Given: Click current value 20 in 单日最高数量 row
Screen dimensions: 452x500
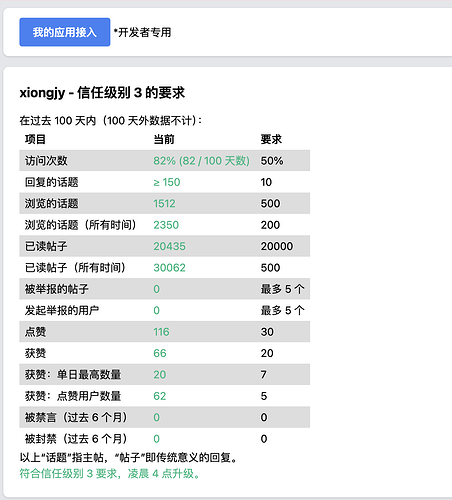Looking at the screenshot, I should [x=160, y=375].
